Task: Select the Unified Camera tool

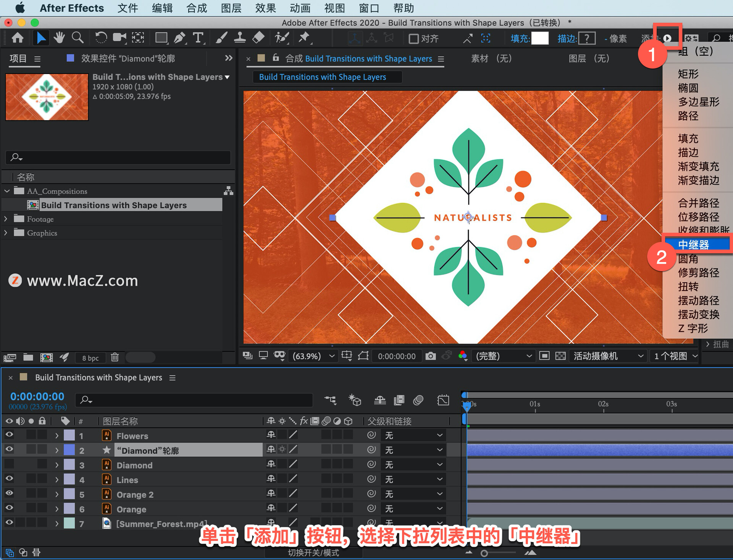Action: (x=119, y=38)
